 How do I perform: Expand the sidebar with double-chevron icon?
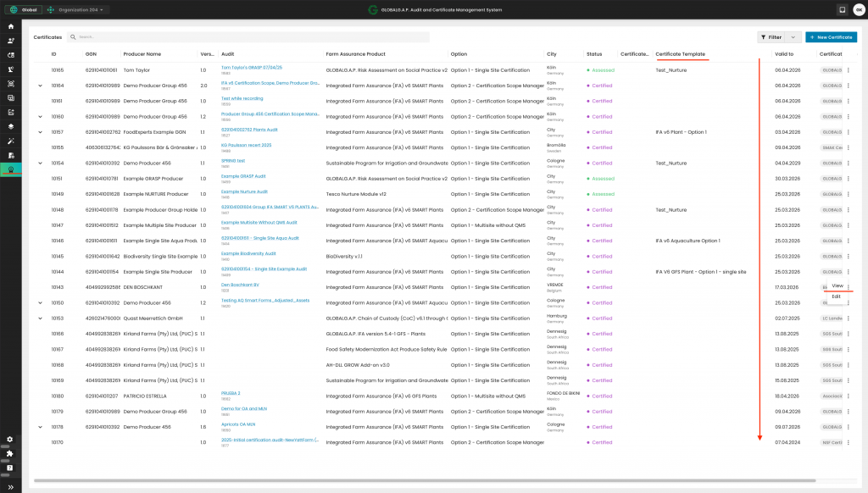click(x=10, y=487)
